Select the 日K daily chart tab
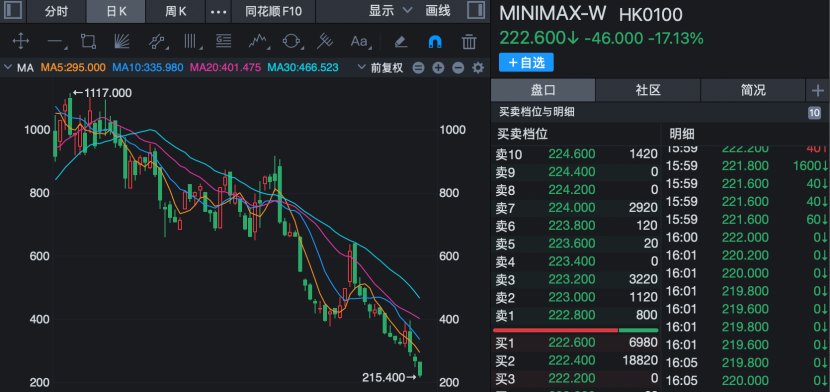 click(116, 11)
